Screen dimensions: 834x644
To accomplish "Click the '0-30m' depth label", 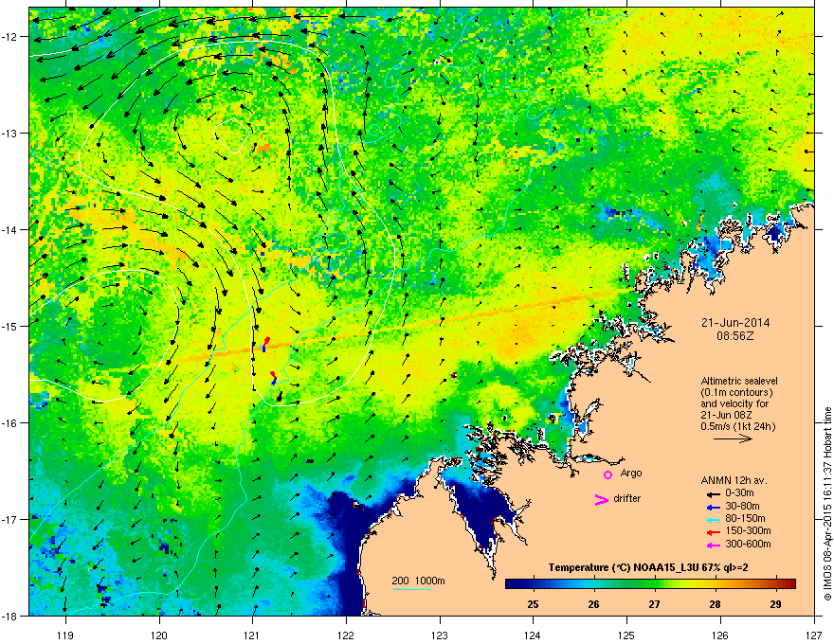I will (739, 493).
